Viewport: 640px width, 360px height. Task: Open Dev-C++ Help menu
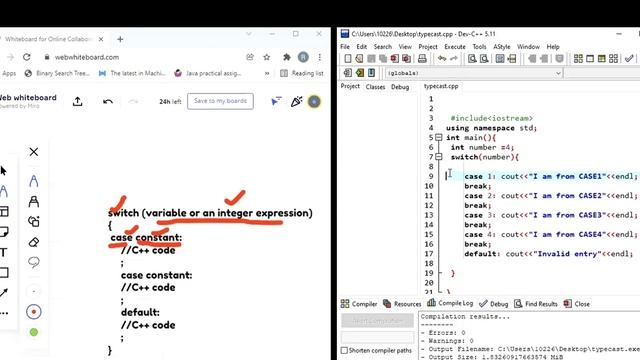(553, 47)
